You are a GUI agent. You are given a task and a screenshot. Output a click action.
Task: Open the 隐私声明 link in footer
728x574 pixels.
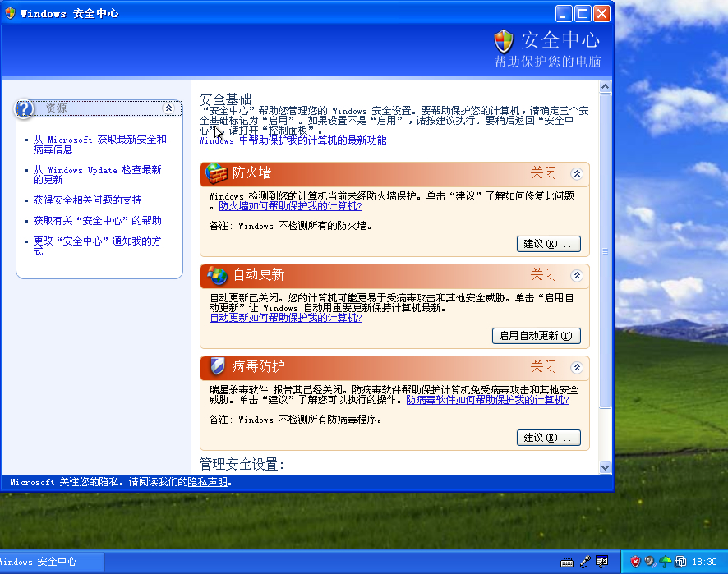[208, 482]
